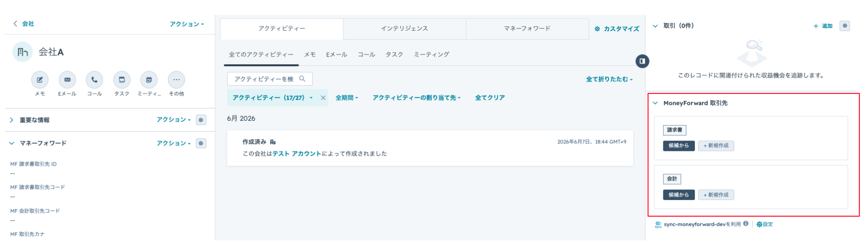This screenshot has width=868, height=252.
Task: Click the MF 会計取引先コード field
Action: click(108, 216)
